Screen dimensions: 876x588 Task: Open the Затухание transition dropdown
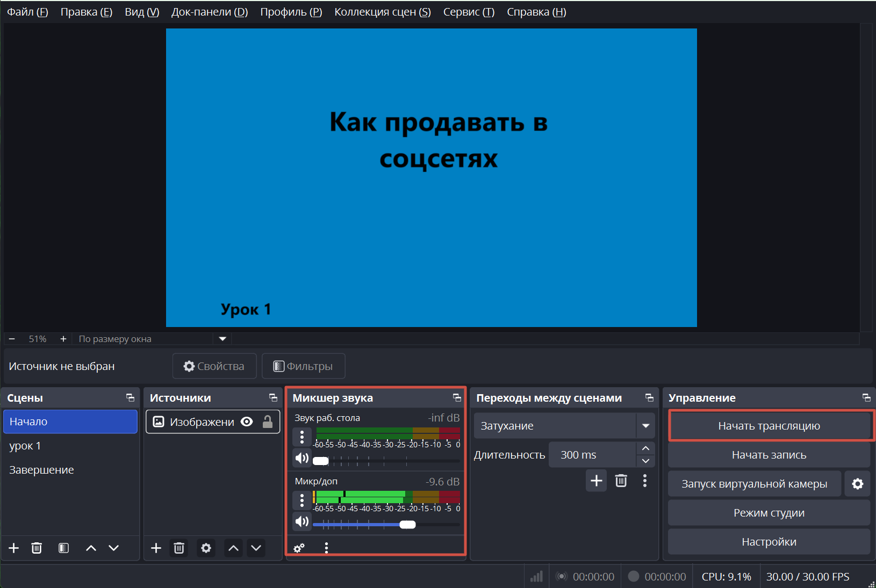click(x=646, y=425)
